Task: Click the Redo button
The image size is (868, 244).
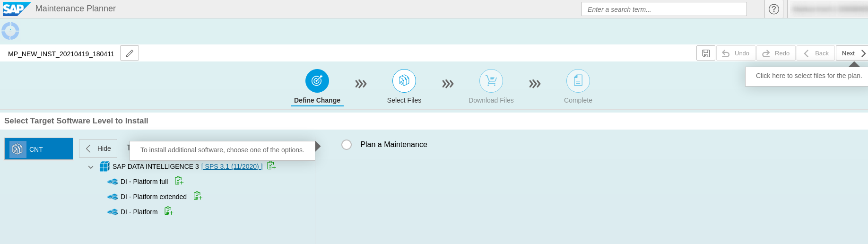Action: (x=776, y=53)
